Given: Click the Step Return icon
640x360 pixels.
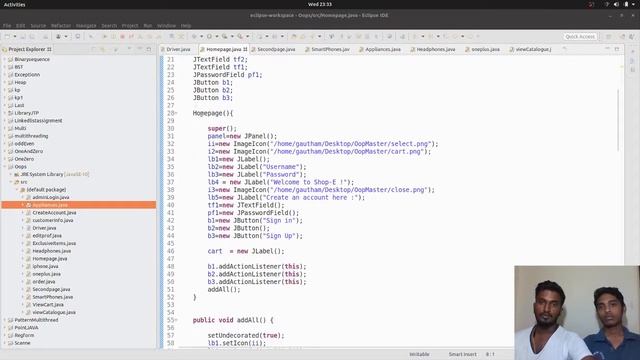Looking at the screenshot, I should point(158,36).
